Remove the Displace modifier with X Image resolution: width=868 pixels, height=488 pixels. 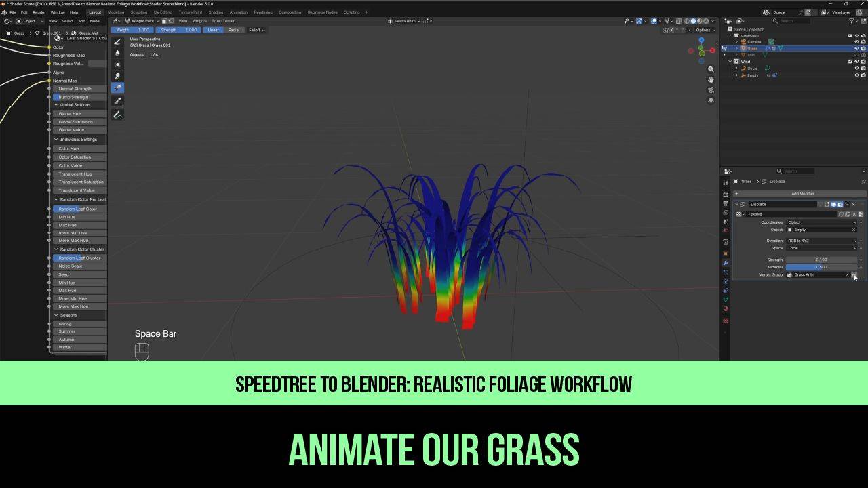click(x=853, y=204)
